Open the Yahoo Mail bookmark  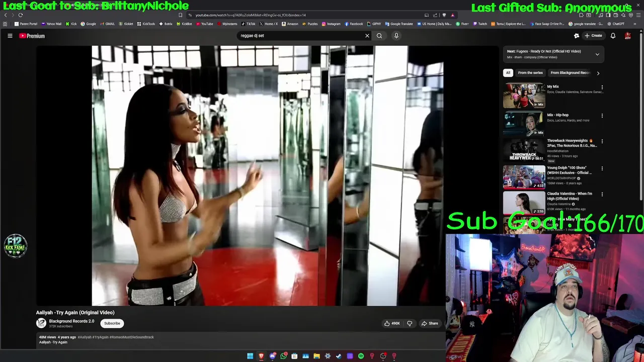click(51, 24)
